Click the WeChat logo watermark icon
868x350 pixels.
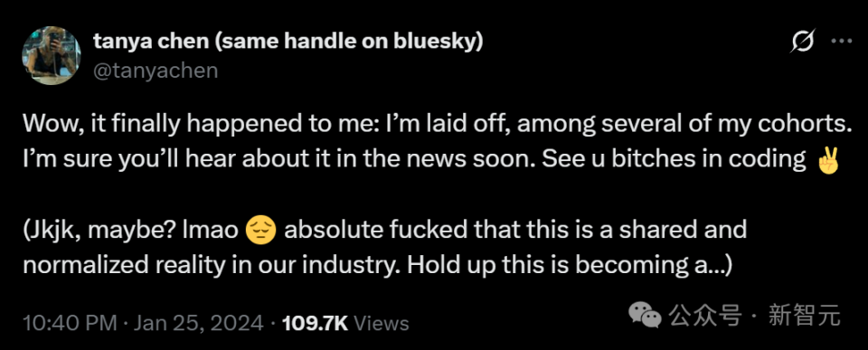[644, 315]
